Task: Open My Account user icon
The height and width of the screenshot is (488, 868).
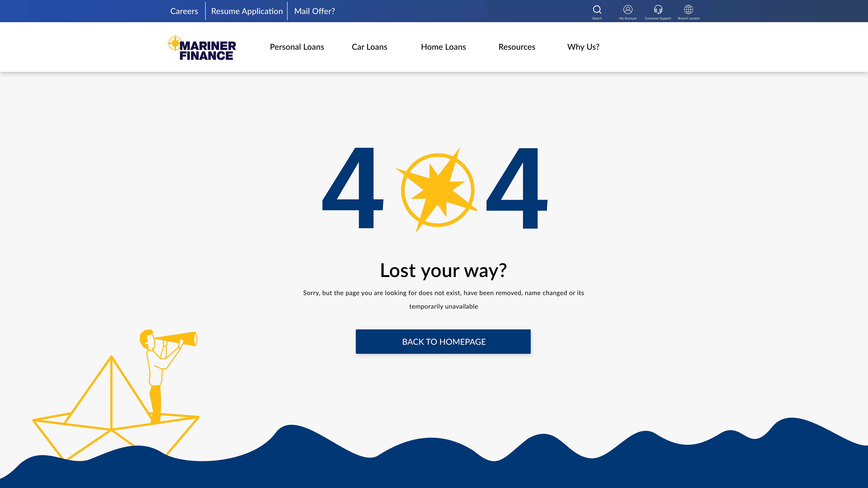Action: click(x=628, y=9)
